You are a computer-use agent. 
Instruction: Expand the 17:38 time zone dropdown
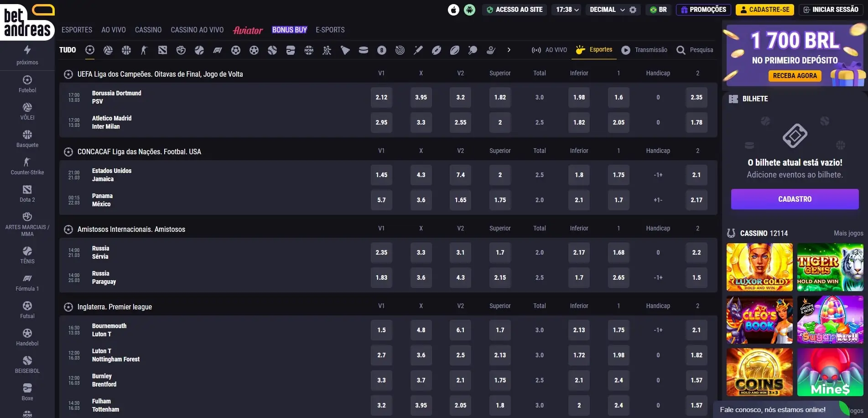click(567, 10)
